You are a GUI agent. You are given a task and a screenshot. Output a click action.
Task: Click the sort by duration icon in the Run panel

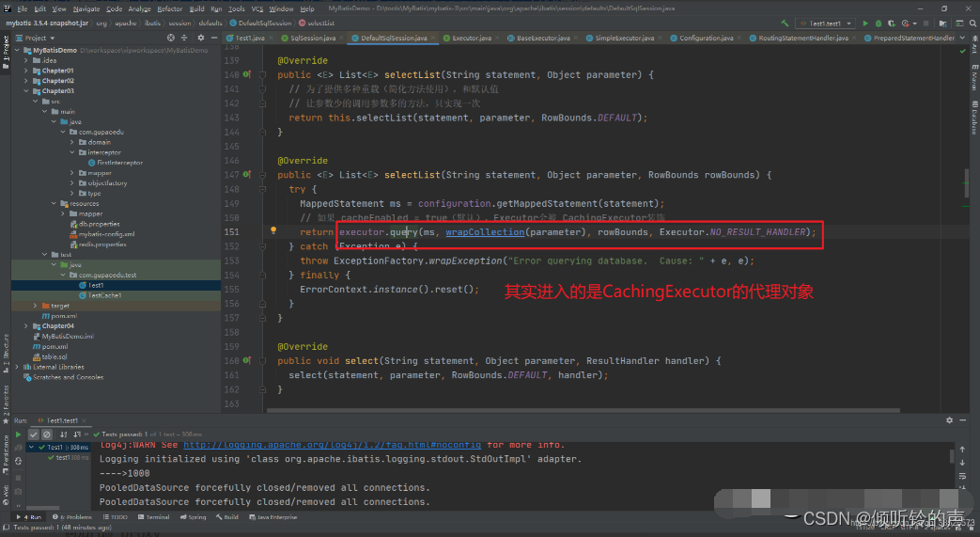[77, 434]
